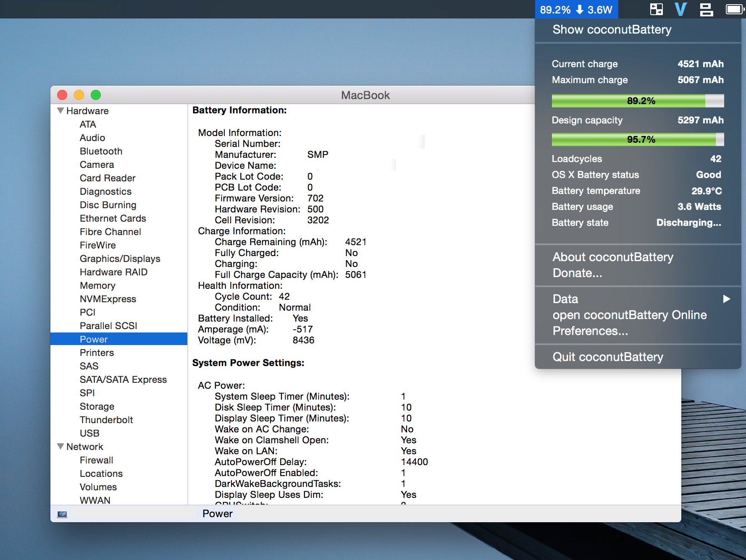Click the battery icon in menu bar
Screen dimensions: 746x560
pos(735,9)
